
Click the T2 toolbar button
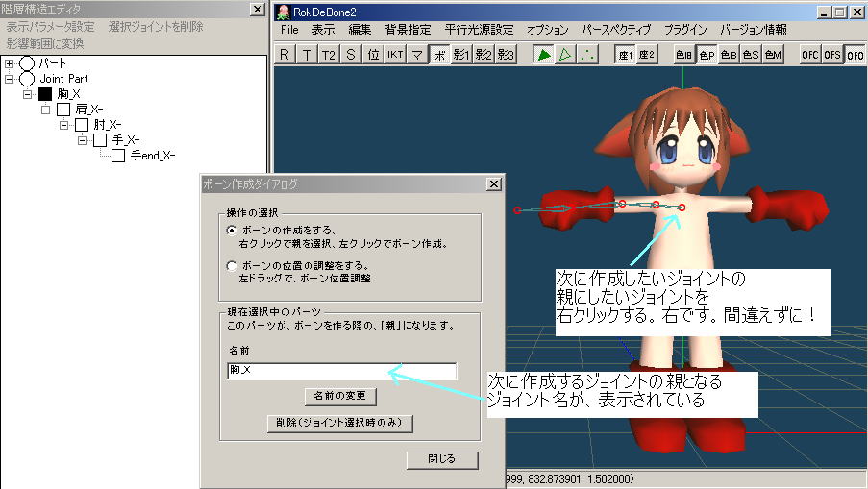pos(329,55)
